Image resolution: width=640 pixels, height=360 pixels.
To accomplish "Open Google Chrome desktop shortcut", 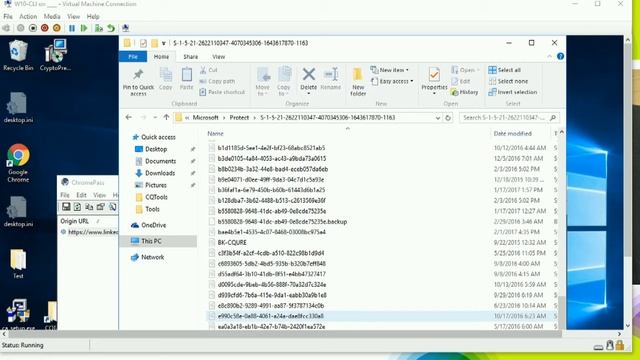I will click(x=18, y=163).
